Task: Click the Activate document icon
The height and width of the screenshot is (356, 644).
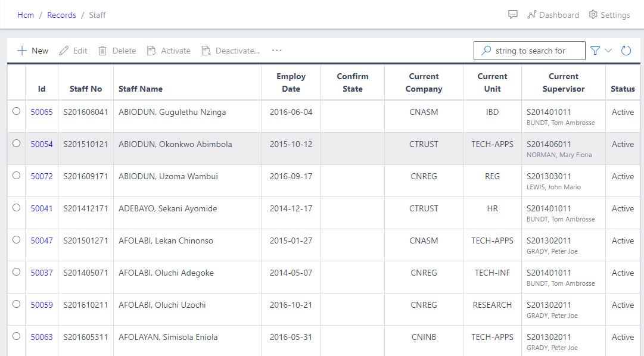Action: (151, 51)
